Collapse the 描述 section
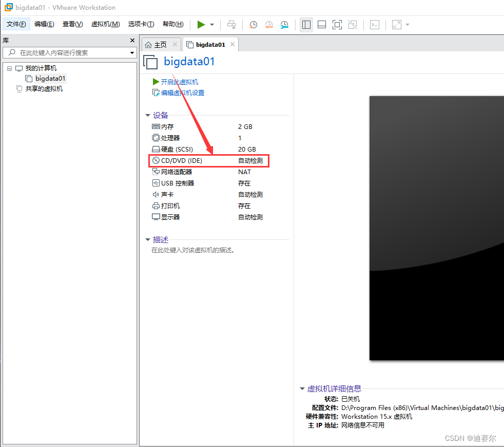This screenshot has height=447, width=504. (148, 239)
